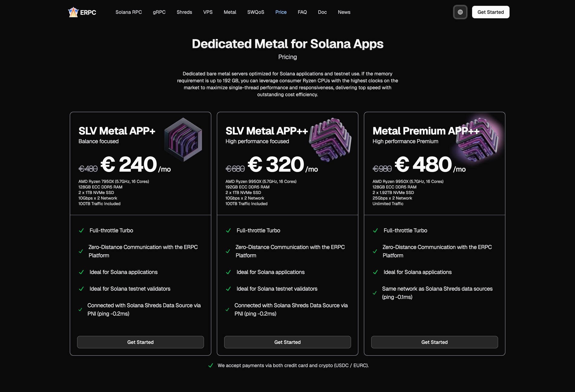This screenshot has height=392, width=575.
Task: Open the Metal page
Action: (x=230, y=12)
